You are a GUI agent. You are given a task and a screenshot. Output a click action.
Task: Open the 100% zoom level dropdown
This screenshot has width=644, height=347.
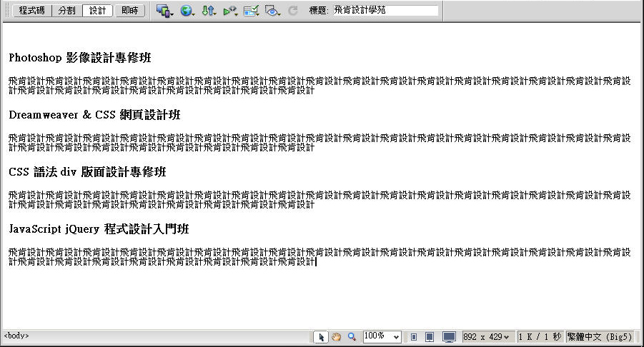click(382, 337)
